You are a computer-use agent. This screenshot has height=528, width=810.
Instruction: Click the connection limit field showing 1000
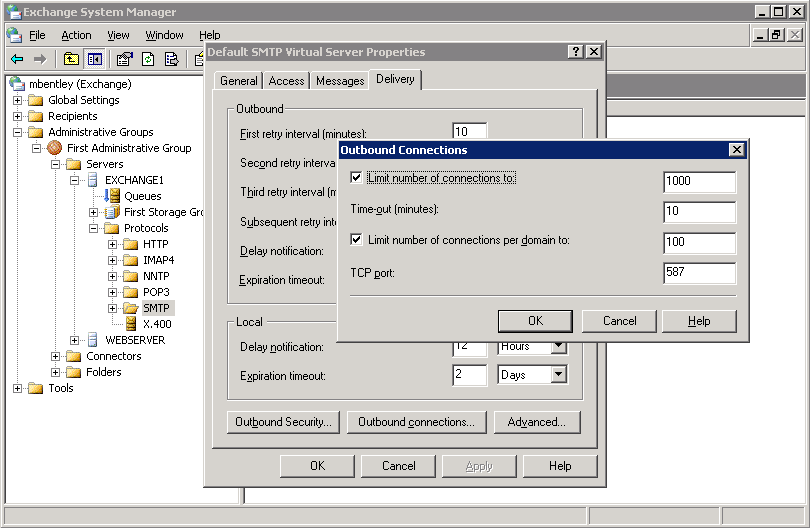click(699, 182)
